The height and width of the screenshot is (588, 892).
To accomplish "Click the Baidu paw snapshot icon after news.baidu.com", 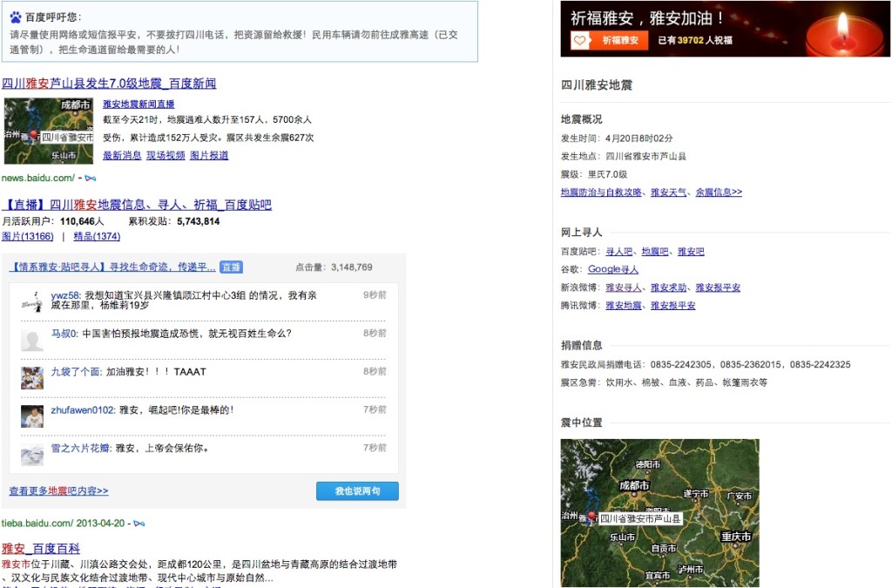I will pyautogui.click(x=90, y=178).
